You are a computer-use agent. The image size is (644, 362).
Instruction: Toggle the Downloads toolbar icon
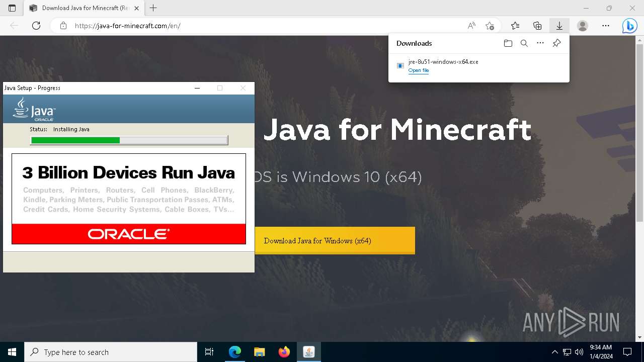559,26
